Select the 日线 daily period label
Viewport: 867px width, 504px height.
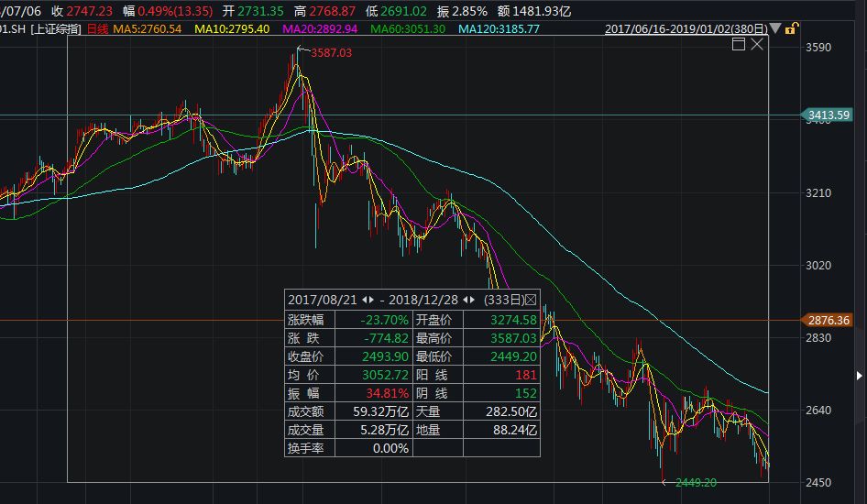pos(97,29)
